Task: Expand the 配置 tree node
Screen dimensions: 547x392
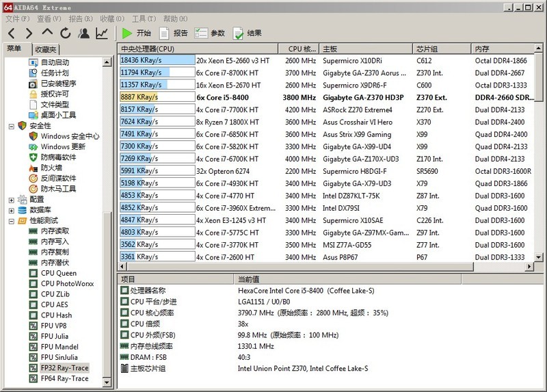Action: click(x=11, y=200)
